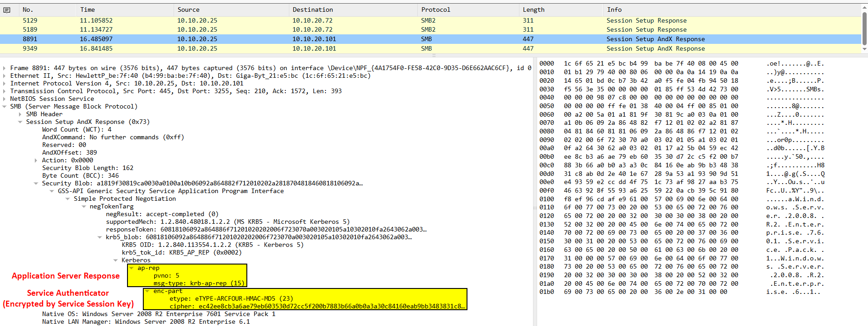Expand the NetBIOS Session Service node
The height and width of the screenshot is (326, 868).
pyautogui.click(x=5, y=99)
